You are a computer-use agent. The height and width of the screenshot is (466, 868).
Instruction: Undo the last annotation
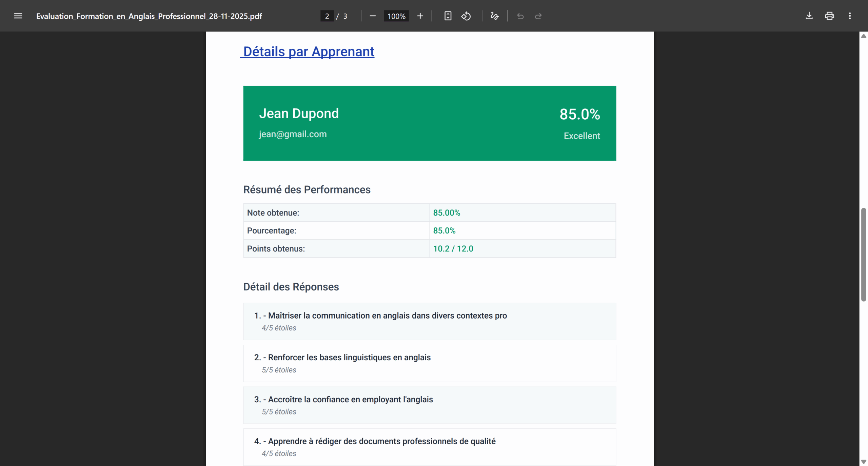[x=520, y=16]
